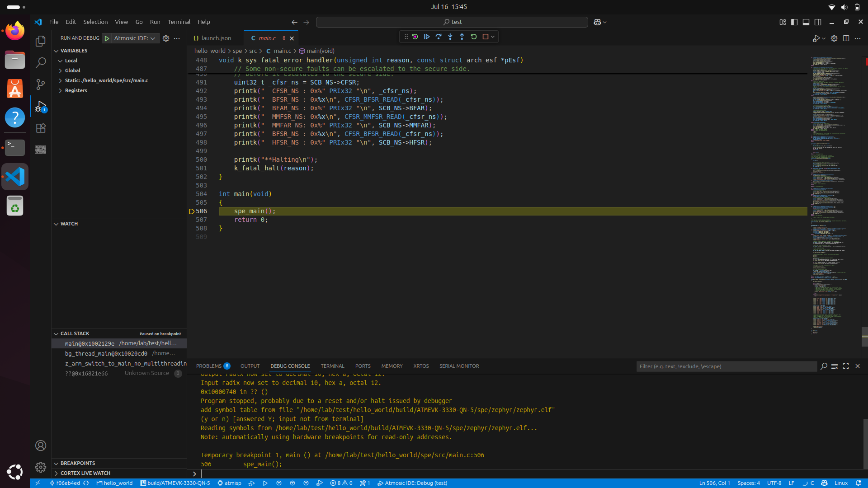This screenshot has height=488, width=868.
Task: Click the editor run/debug button
Action: (x=816, y=38)
